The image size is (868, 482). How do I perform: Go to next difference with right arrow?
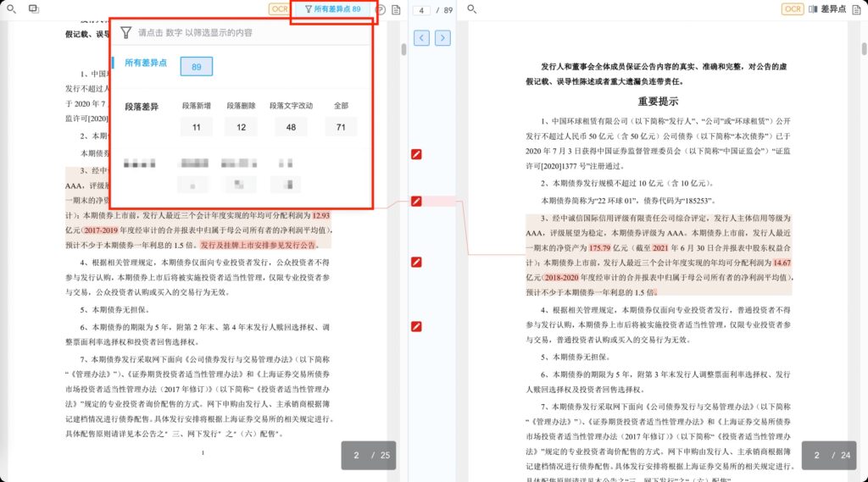coord(442,38)
